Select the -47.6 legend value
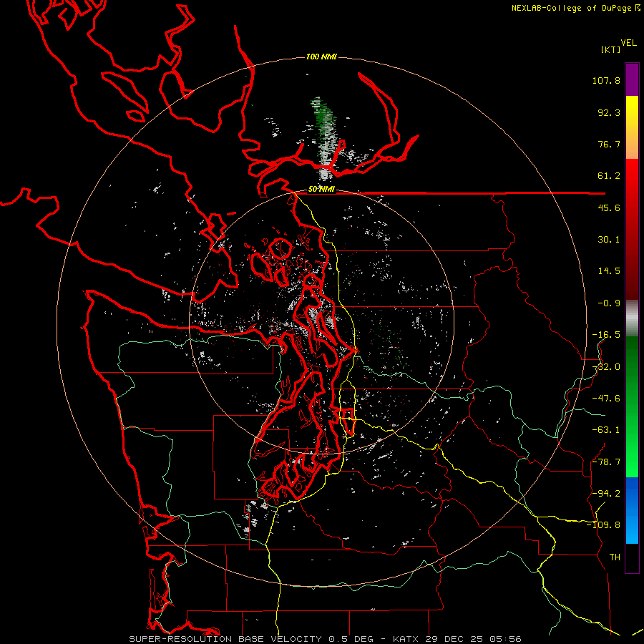The width and height of the screenshot is (644, 644). click(x=606, y=399)
